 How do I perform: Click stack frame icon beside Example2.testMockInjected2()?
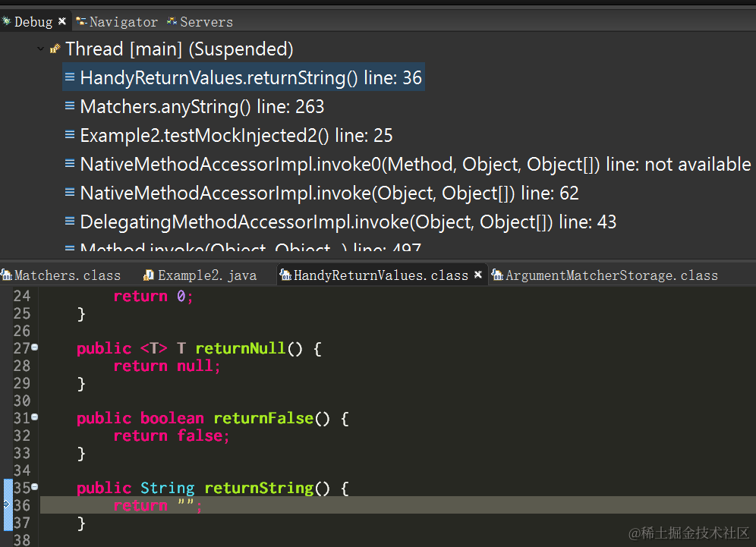coord(70,134)
